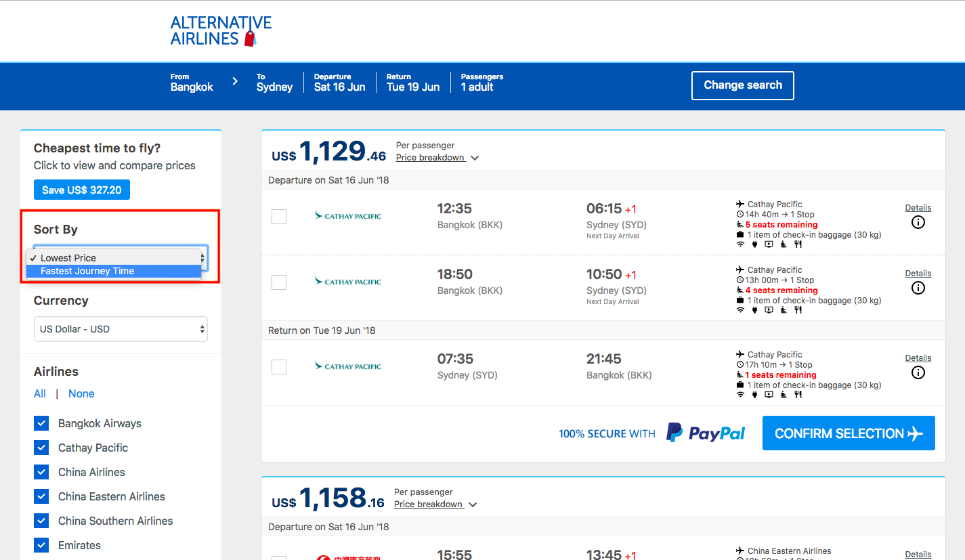The width and height of the screenshot is (965, 560).
Task: Click Cathay Pacific logo on the 12:35 flight
Action: [x=348, y=216]
